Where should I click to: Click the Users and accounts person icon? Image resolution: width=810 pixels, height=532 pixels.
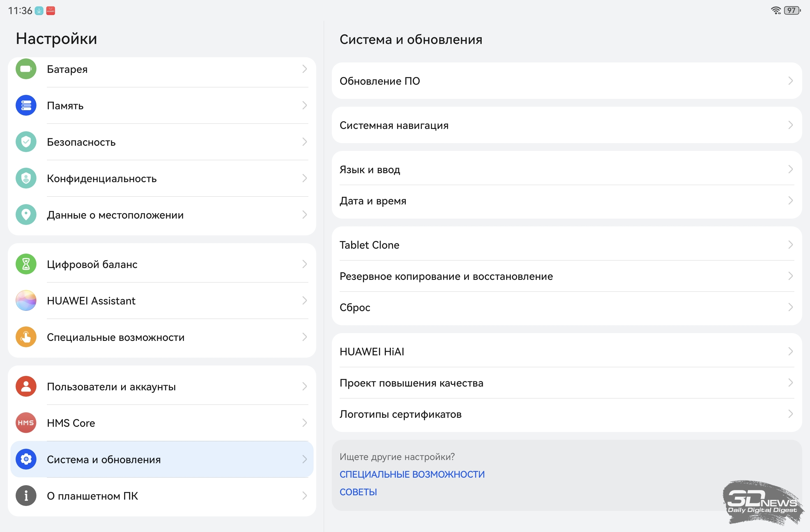click(x=26, y=386)
